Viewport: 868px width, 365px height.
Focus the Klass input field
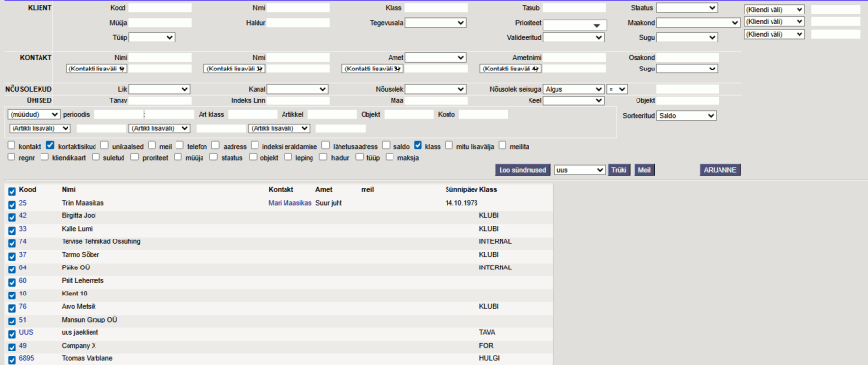click(x=436, y=8)
